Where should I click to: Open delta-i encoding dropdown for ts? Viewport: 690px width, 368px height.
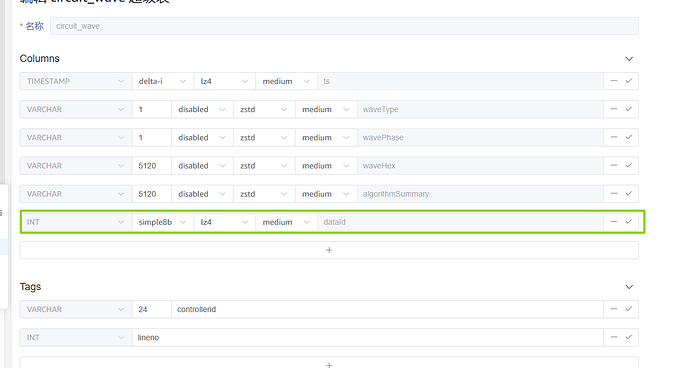coord(163,81)
